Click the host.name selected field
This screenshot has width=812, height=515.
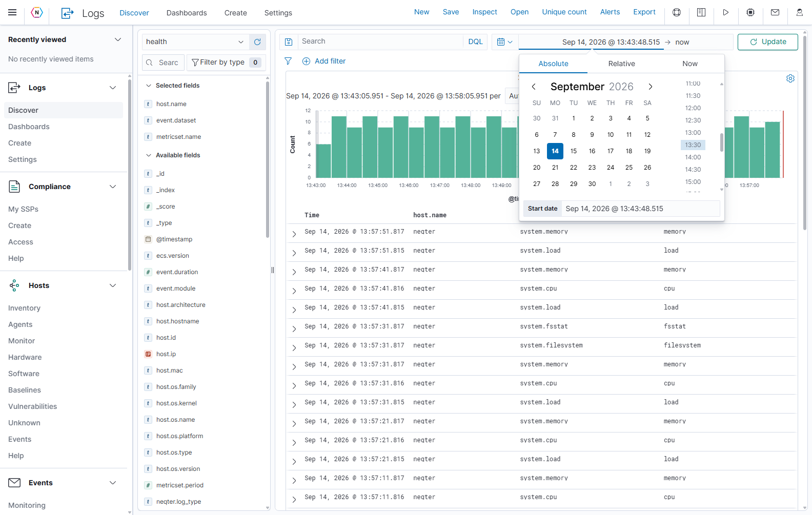coord(171,104)
